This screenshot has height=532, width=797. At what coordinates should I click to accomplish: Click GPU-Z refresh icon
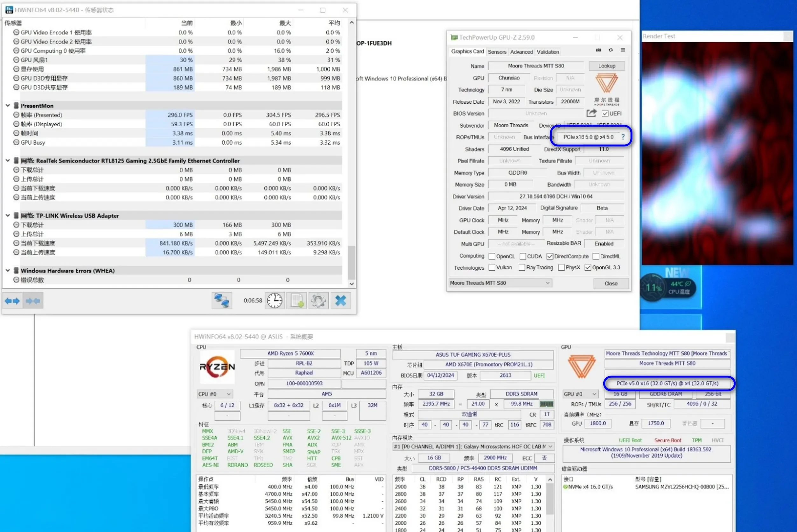tap(611, 50)
